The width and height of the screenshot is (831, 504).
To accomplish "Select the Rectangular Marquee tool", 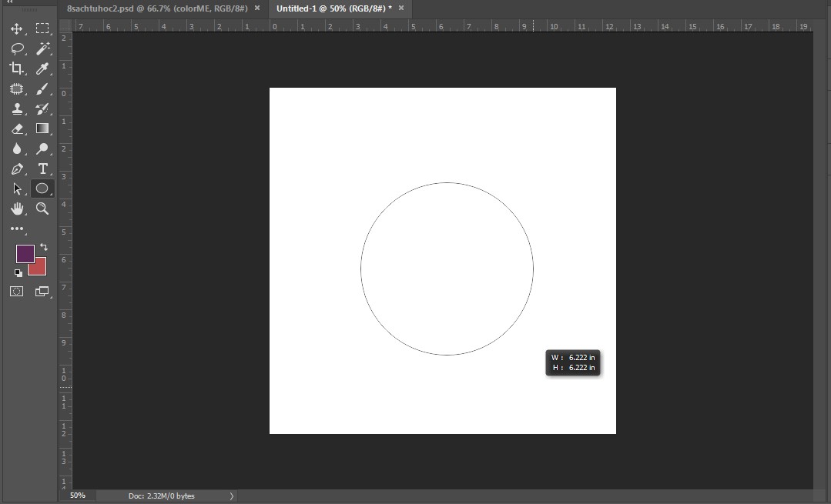I will pyautogui.click(x=42, y=28).
